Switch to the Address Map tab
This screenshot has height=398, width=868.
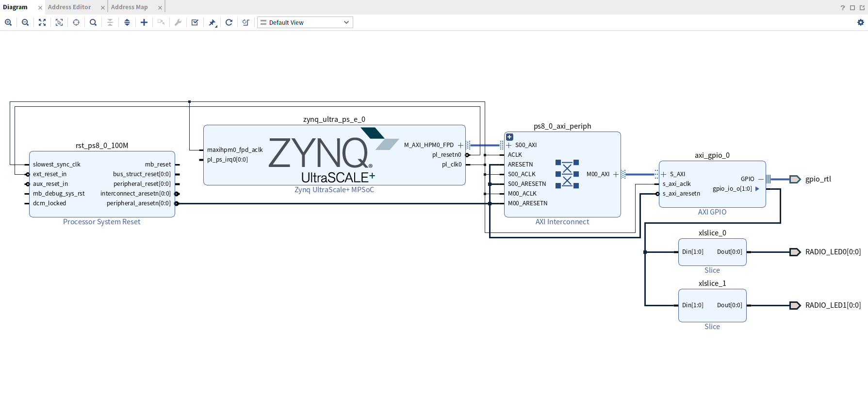pyautogui.click(x=130, y=7)
